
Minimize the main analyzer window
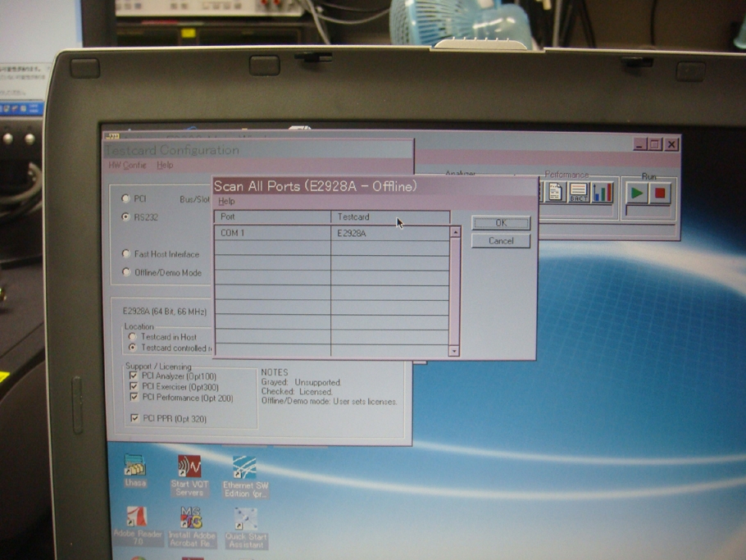[639, 144]
